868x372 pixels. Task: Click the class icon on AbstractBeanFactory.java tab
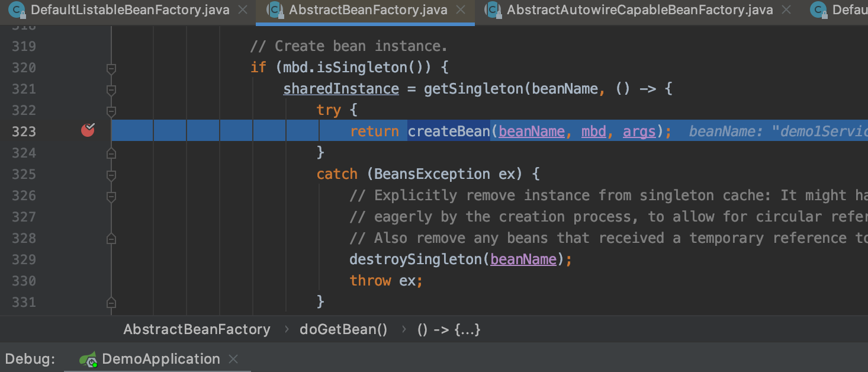275,10
